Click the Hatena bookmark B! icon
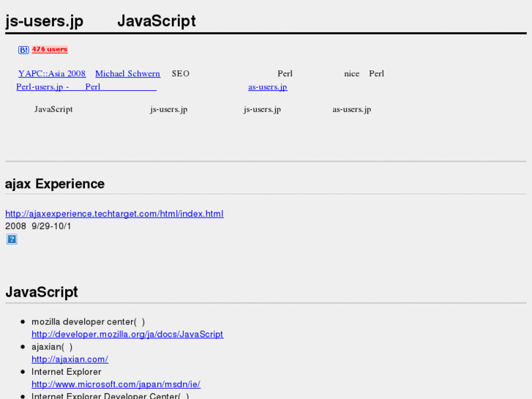 click(x=23, y=50)
